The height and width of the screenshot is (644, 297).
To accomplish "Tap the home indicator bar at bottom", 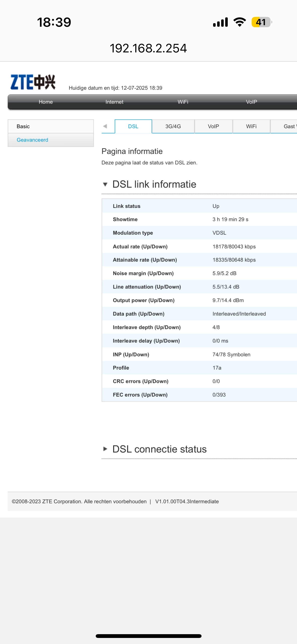I will (x=148, y=636).
